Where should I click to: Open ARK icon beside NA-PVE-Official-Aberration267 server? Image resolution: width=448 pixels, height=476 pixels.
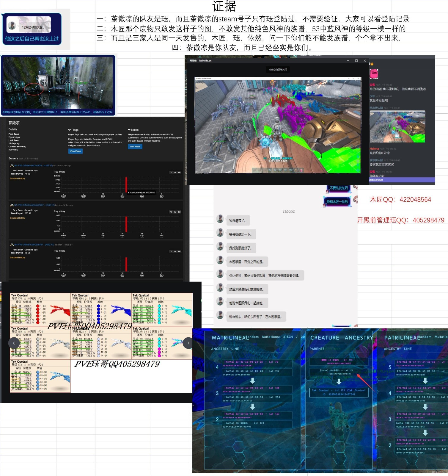12,205
